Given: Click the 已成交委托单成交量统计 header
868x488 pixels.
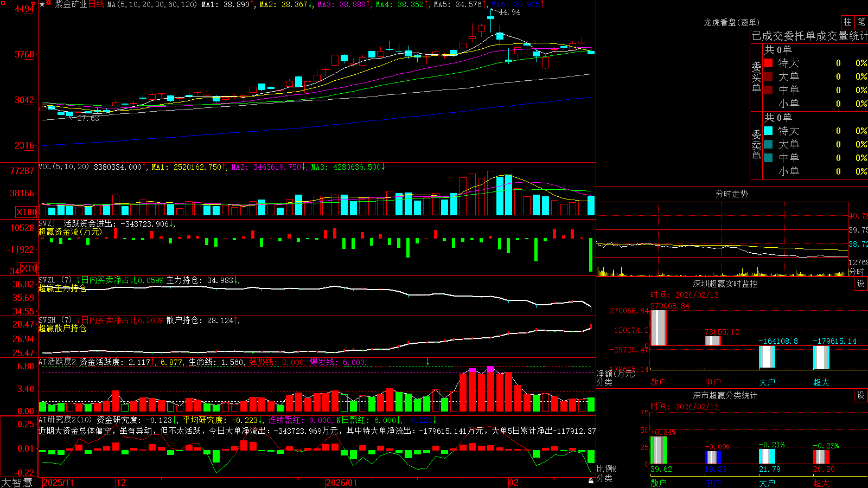Looking at the screenshot, I should (809, 36).
